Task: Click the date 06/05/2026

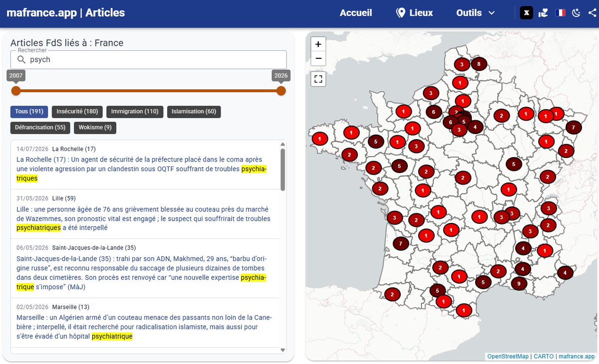Action: 32,247
